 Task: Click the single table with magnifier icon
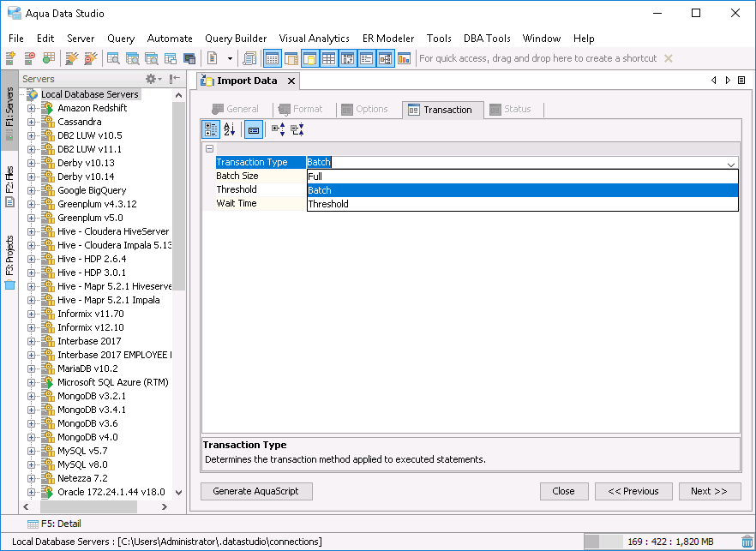click(x=114, y=58)
